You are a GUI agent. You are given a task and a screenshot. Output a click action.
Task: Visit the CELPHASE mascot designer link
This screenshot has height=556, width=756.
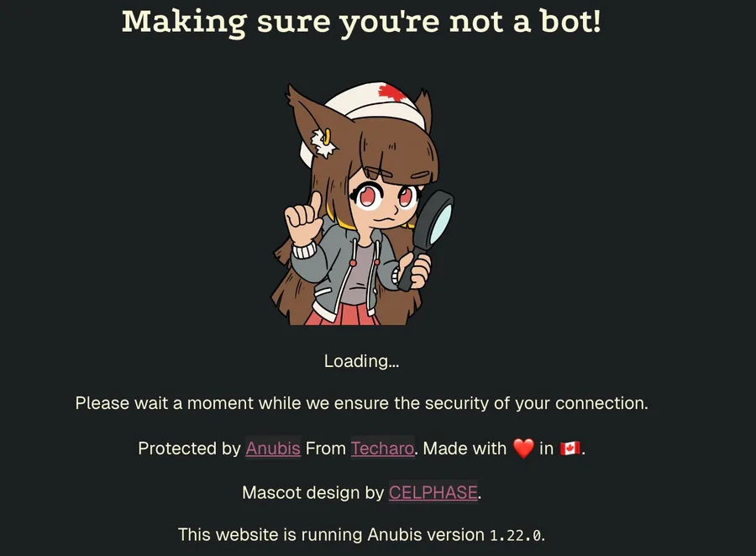(x=433, y=493)
